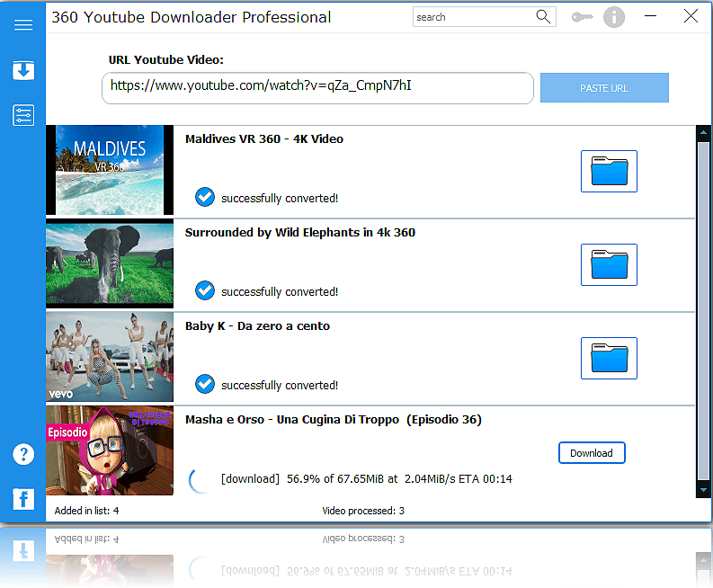Select the Wild Elephants video thumbnail
Screen dimensions: 713x588
click(x=110, y=263)
